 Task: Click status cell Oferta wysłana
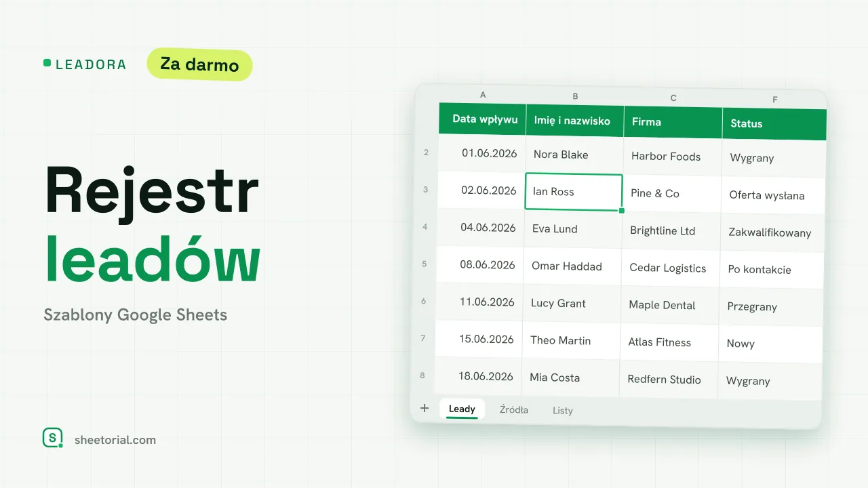773,195
